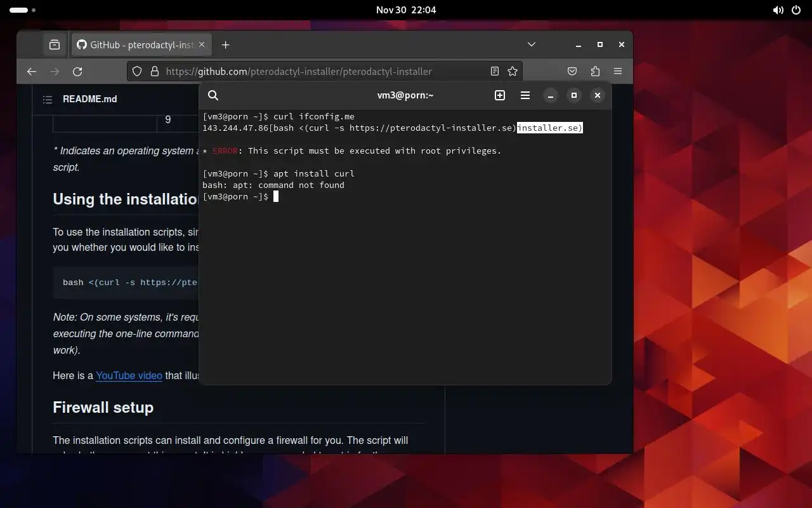Screen dimensions: 812x508
Task: Open a new browser tab
Action: pos(226,44)
